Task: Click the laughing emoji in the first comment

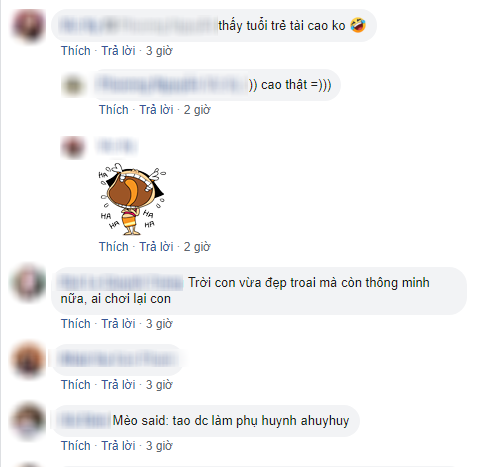Action: [358, 25]
